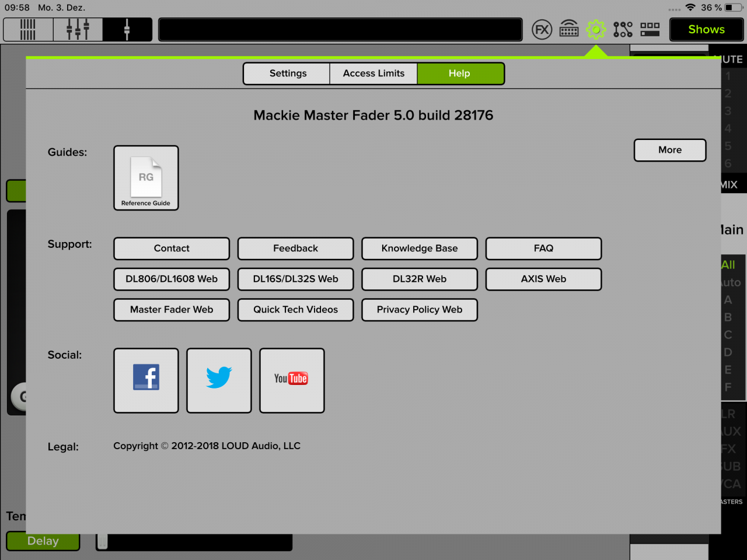Tap the Copyright 2012-2018 LOUD Audio text
This screenshot has width=747, height=560.
pos(207,446)
